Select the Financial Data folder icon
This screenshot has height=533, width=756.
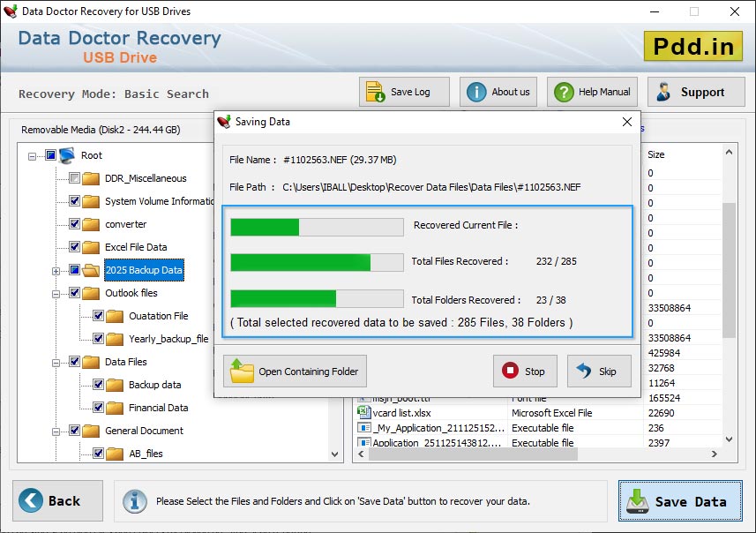pyautogui.click(x=115, y=408)
